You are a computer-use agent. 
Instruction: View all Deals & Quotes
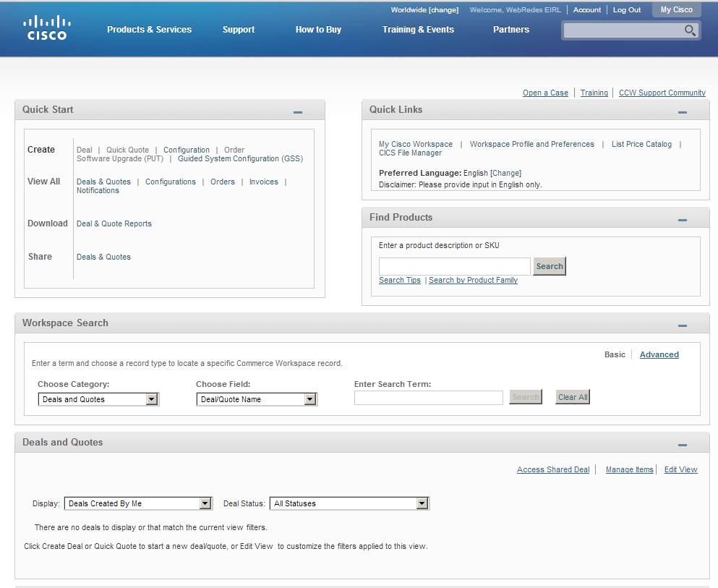point(103,182)
